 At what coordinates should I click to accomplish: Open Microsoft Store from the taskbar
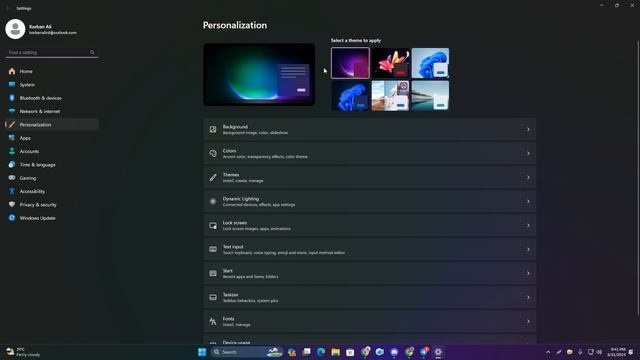click(x=350, y=352)
